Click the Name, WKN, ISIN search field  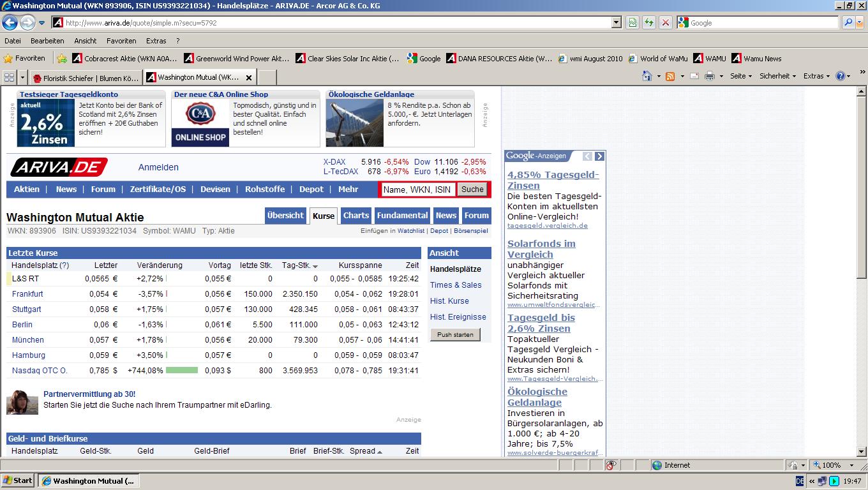pyautogui.click(x=419, y=189)
